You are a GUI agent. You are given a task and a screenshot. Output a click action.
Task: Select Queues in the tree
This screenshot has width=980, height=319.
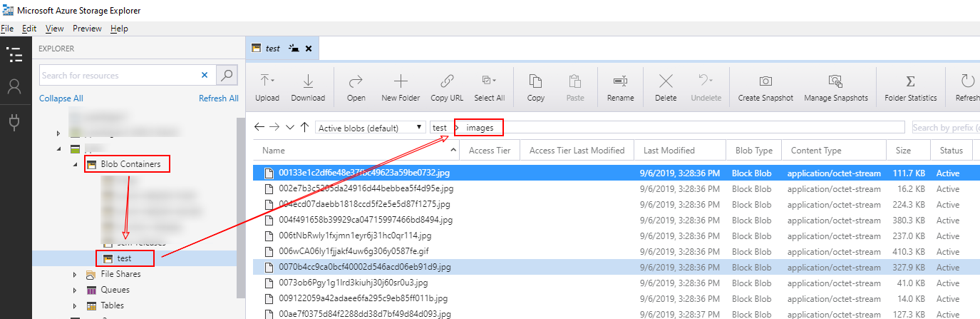[115, 290]
